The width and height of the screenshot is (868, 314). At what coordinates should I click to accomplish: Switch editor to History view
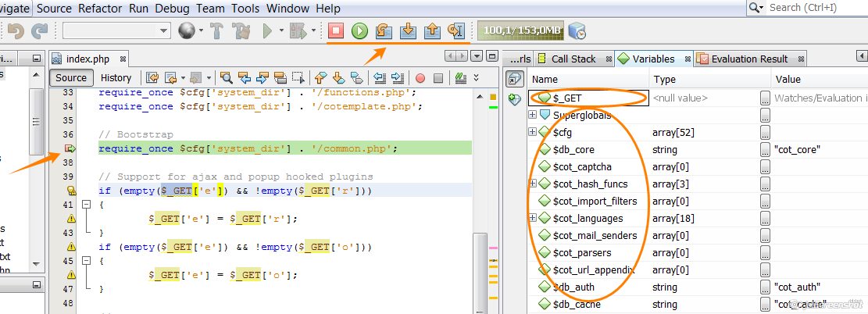116,77
